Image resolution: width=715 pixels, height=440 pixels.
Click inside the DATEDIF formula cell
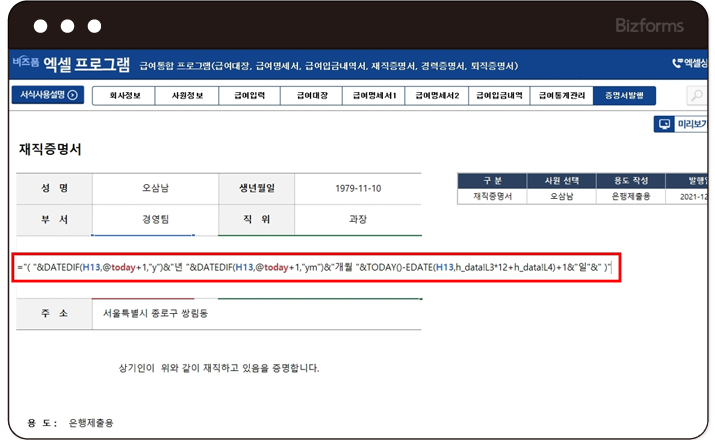(x=316, y=268)
